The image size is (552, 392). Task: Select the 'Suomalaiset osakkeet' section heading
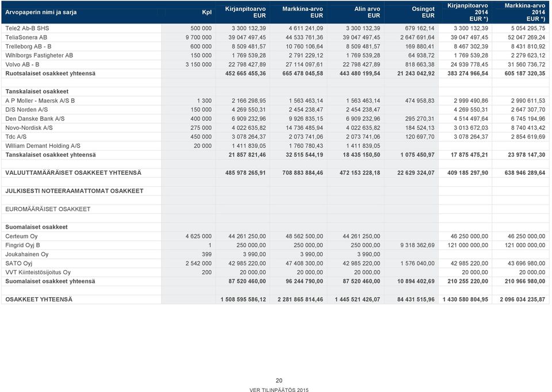(36, 227)
